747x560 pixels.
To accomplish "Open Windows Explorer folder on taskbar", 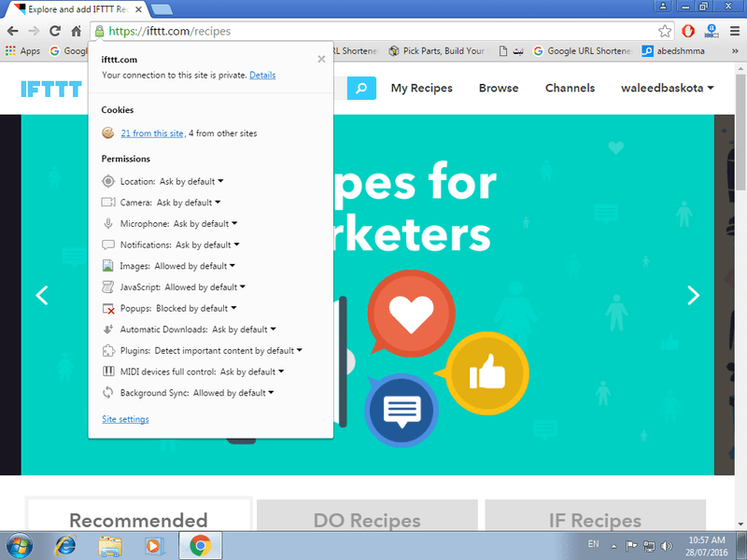I will pos(110,546).
